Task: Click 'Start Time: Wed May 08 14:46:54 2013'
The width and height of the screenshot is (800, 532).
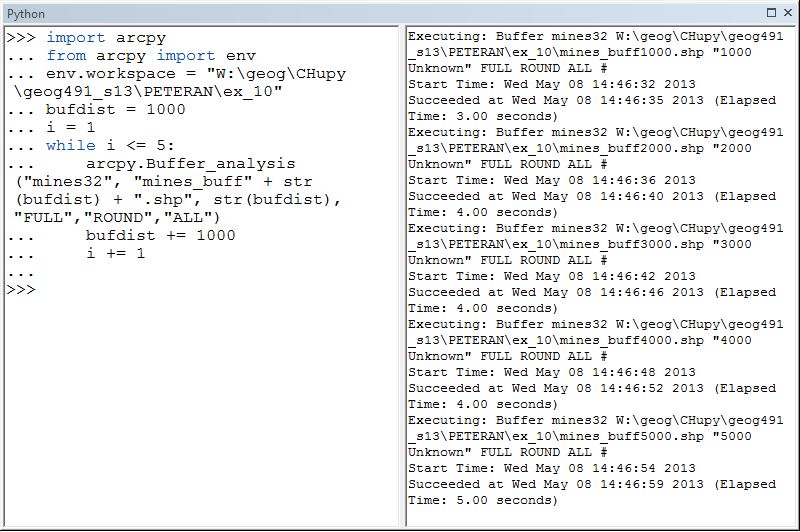Action: click(552, 468)
